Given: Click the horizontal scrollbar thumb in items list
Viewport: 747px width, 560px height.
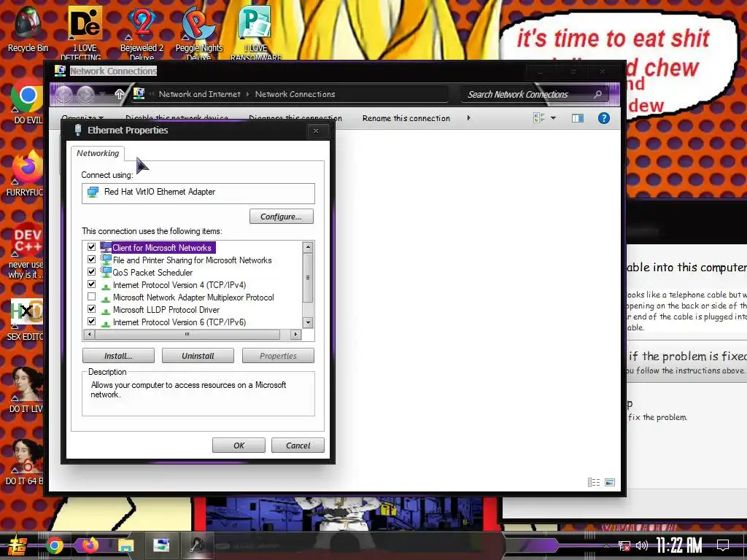Looking at the screenshot, I should [187, 334].
